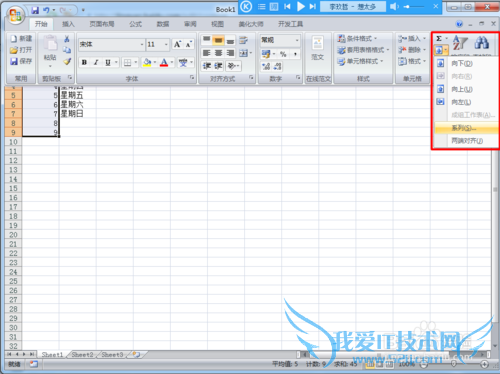The width and height of the screenshot is (500, 374).
Task: Decrease font size with small A icon
Action: [x=188, y=44]
